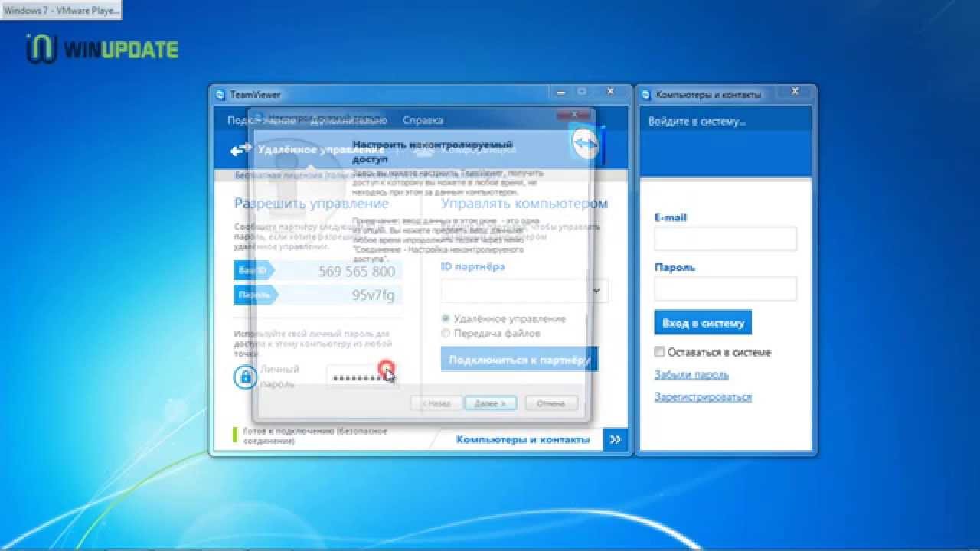Select the Удалённое управление radio button
980x551 pixels.
446,318
